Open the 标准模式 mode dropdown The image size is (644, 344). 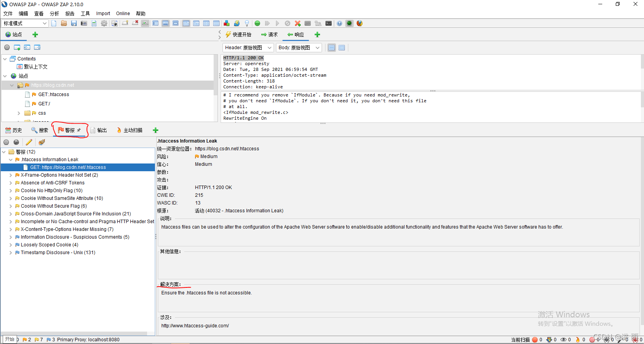(25, 23)
